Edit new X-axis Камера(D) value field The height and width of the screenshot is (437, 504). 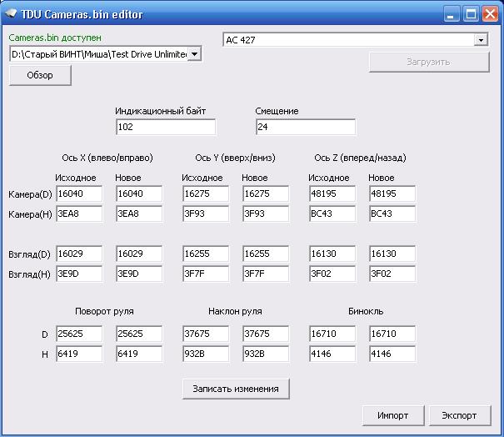click(139, 193)
